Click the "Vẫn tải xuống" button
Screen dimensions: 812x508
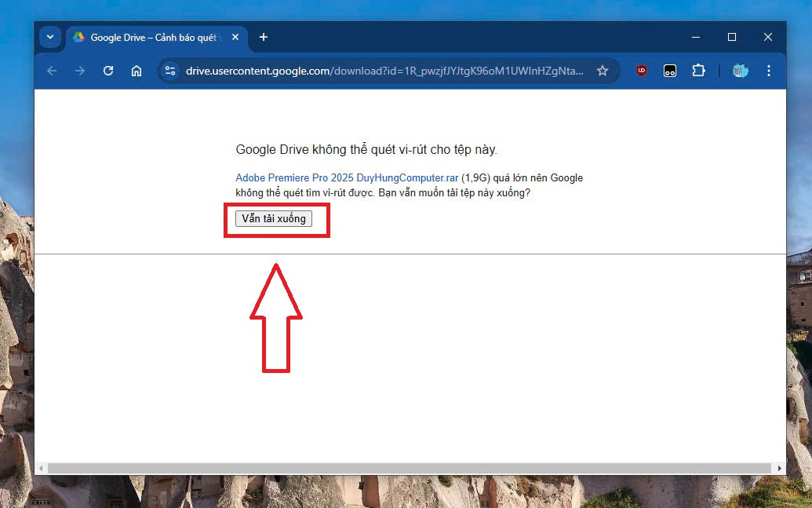(274, 219)
